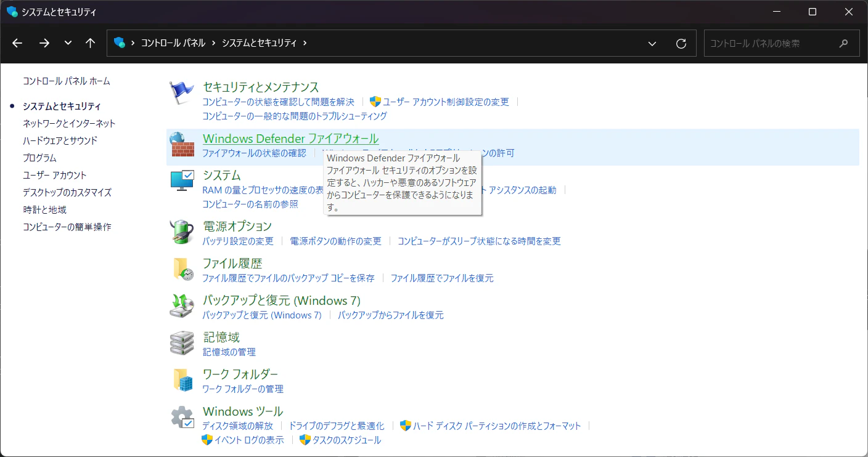The width and height of the screenshot is (868, 457).
Task: Click ファイアウォールの状態の確認 link
Action: coord(254,153)
